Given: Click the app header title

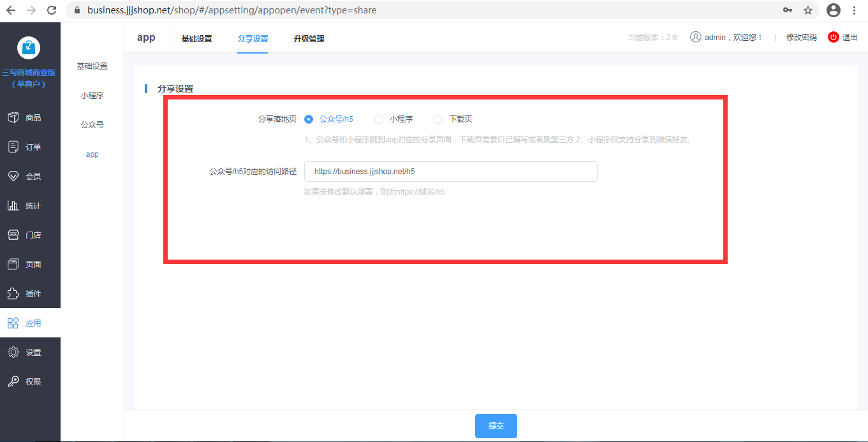Looking at the screenshot, I should (146, 37).
